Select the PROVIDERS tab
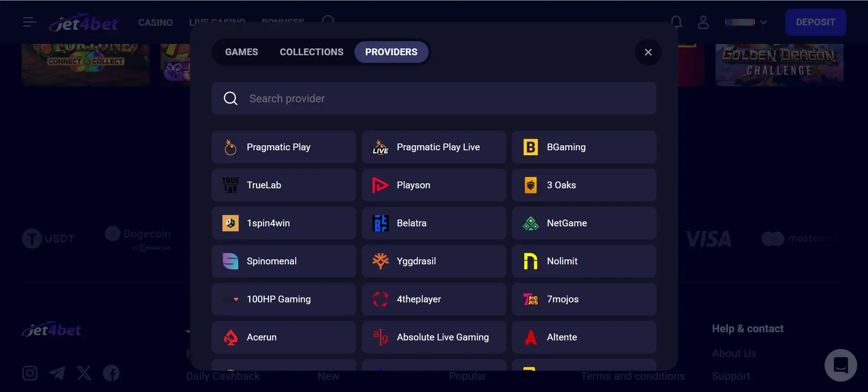Viewport: 868px width, 392px height. tap(391, 52)
